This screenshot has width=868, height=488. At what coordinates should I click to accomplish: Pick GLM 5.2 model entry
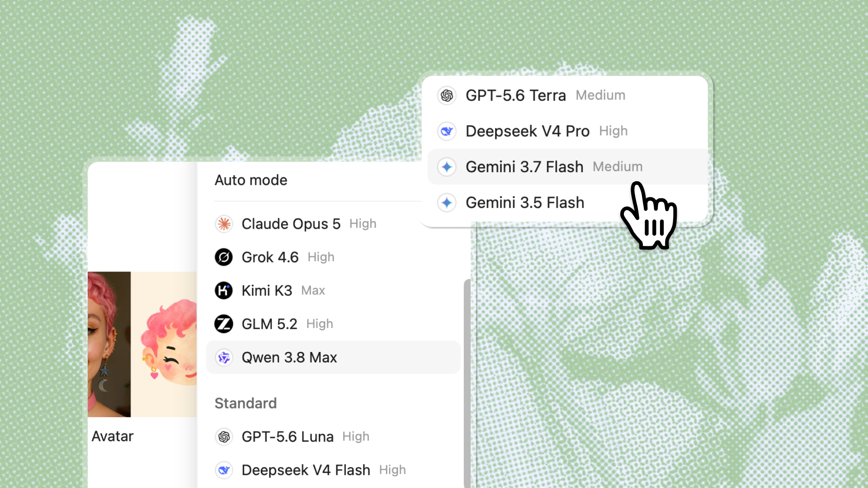coord(333,324)
